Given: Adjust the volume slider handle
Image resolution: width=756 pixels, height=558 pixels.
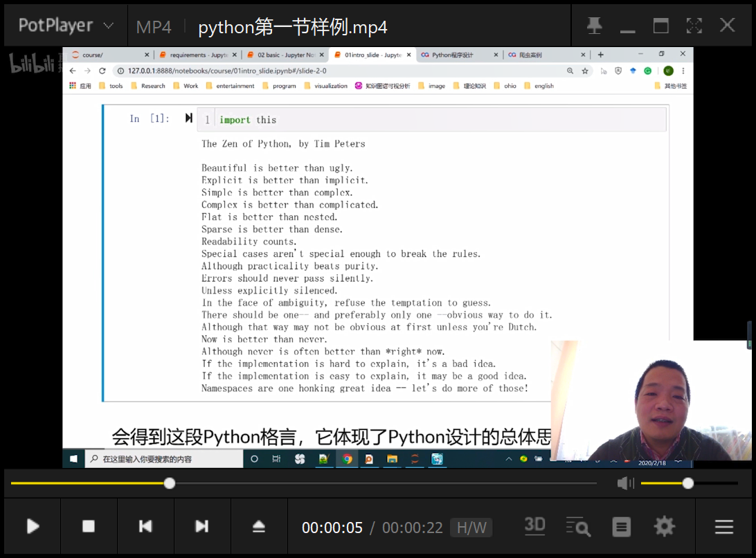Looking at the screenshot, I should tap(687, 483).
